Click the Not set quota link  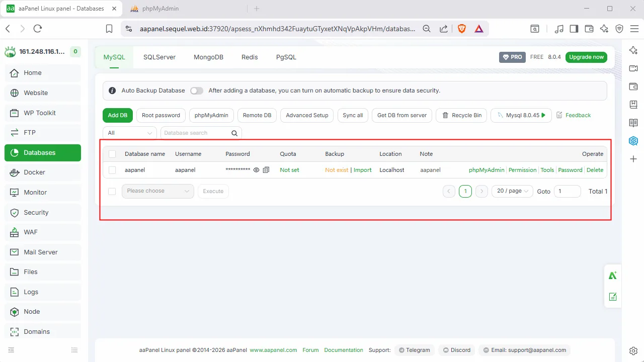(x=289, y=170)
